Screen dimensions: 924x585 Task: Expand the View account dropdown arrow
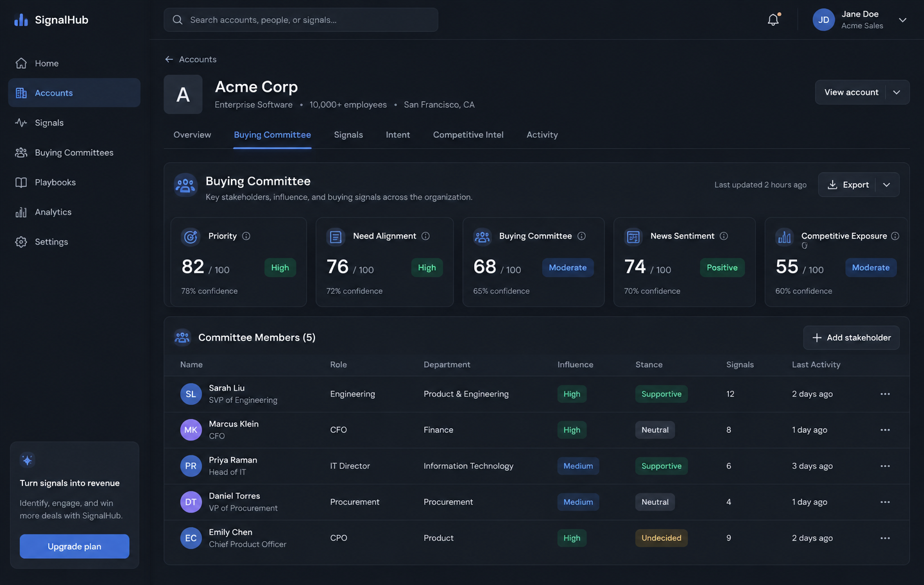tap(897, 92)
